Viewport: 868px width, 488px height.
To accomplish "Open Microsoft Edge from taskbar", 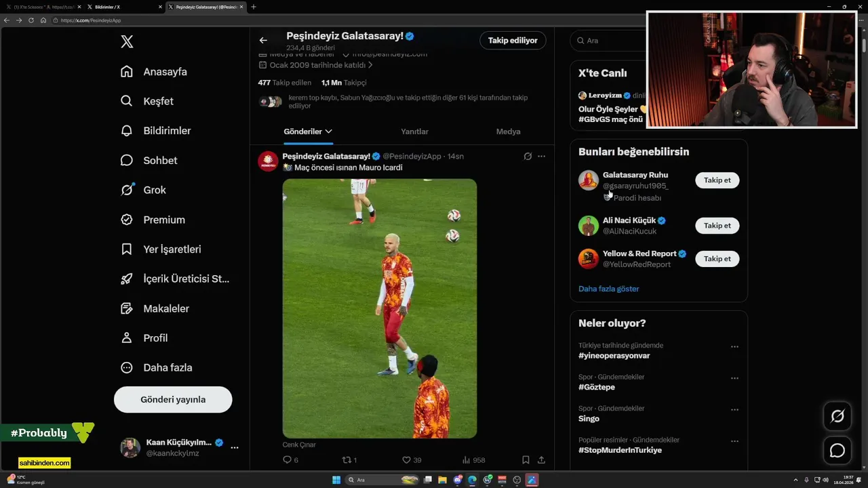I will 473,480.
